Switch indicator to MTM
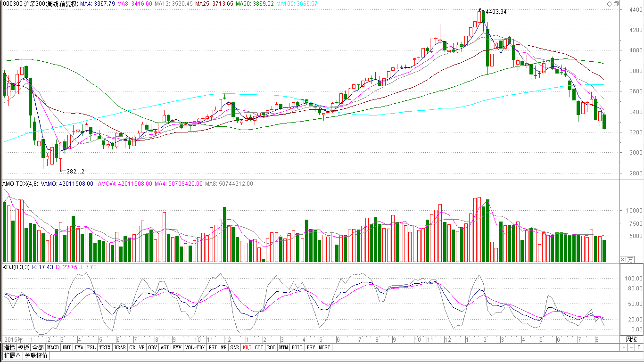 [283, 347]
